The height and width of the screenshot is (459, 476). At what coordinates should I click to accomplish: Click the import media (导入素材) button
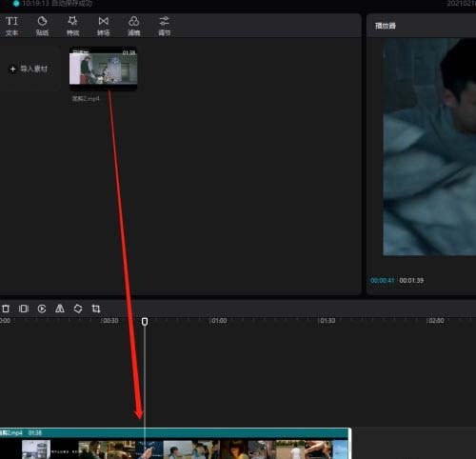[x=29, y=69]
